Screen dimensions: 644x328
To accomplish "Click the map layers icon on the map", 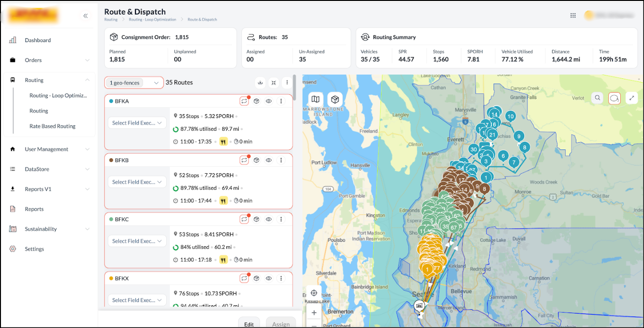I will point(315,99).
